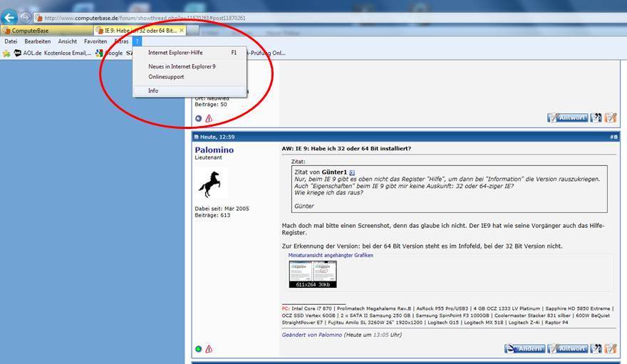Screen dimensions: 627x364
Task: Choose Internet Explorer-Hilfe from the menu
Action: (x=190, y=53)
